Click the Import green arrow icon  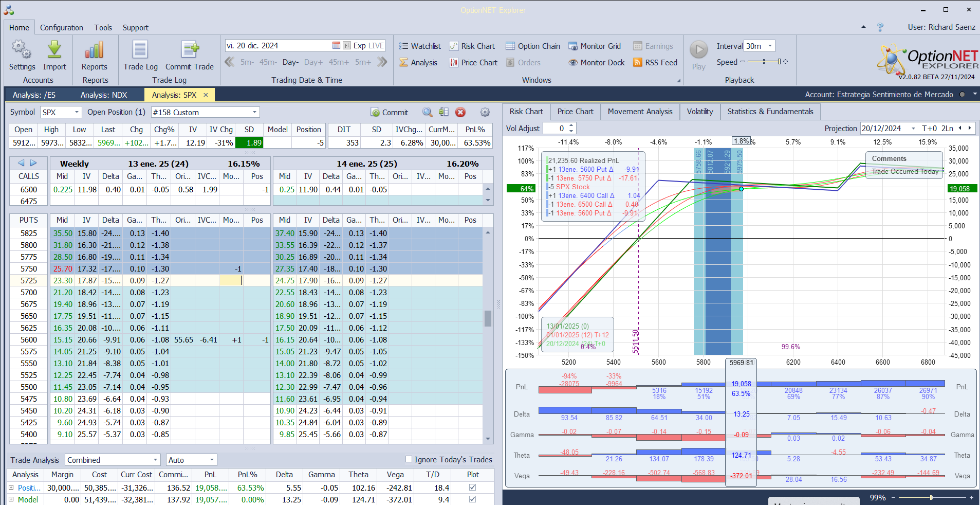54,50
